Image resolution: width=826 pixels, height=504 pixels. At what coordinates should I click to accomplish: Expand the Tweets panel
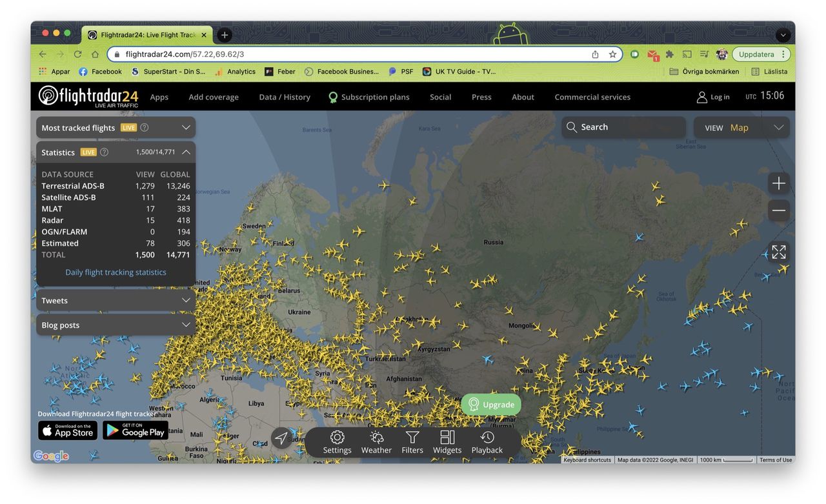pos(186,301)
